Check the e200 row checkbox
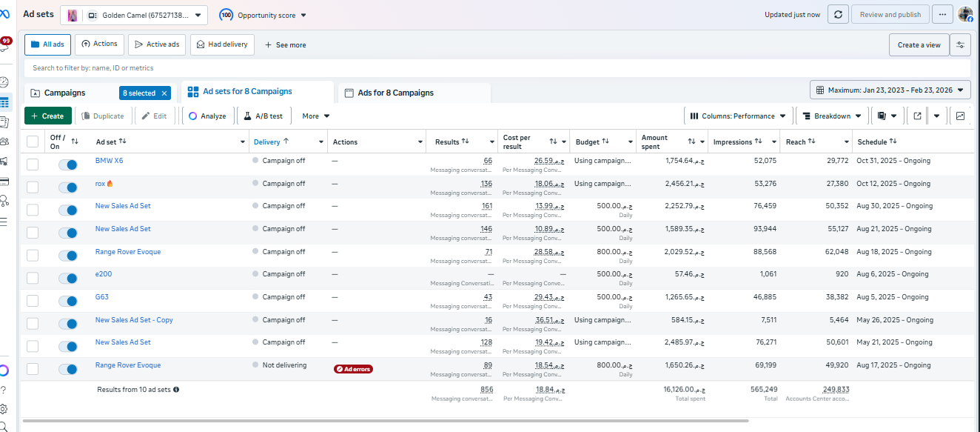Viewport: 980px width, 432px height. pyautogui.click(x=33, y=278)
